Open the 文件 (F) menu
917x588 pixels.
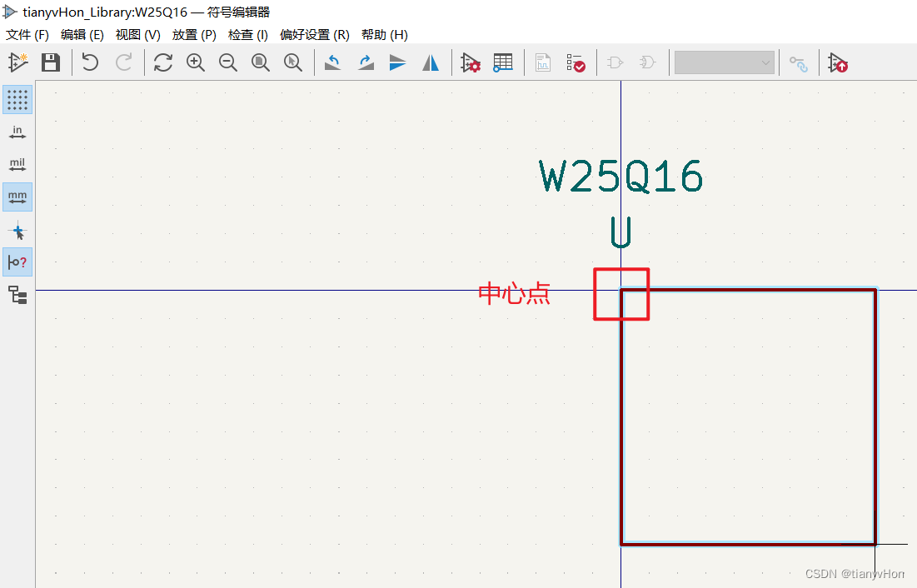click(x=27, y=35)
